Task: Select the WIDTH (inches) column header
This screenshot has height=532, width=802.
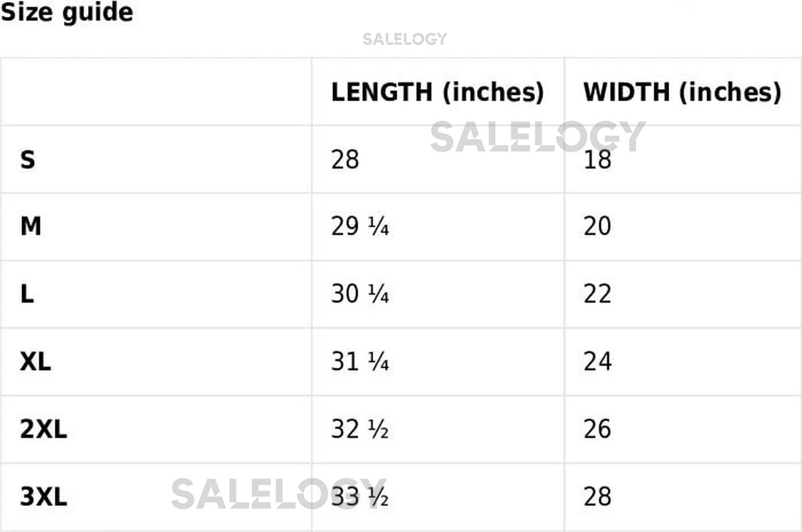Action: point(682,92)
